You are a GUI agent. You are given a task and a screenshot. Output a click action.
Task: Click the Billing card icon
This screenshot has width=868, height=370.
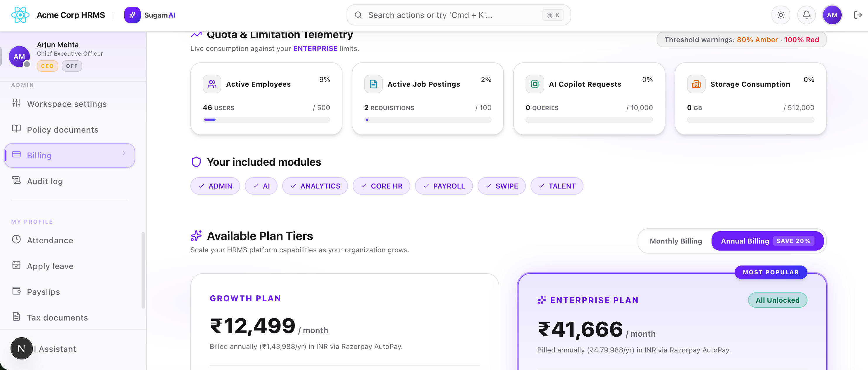coord(16,155)
